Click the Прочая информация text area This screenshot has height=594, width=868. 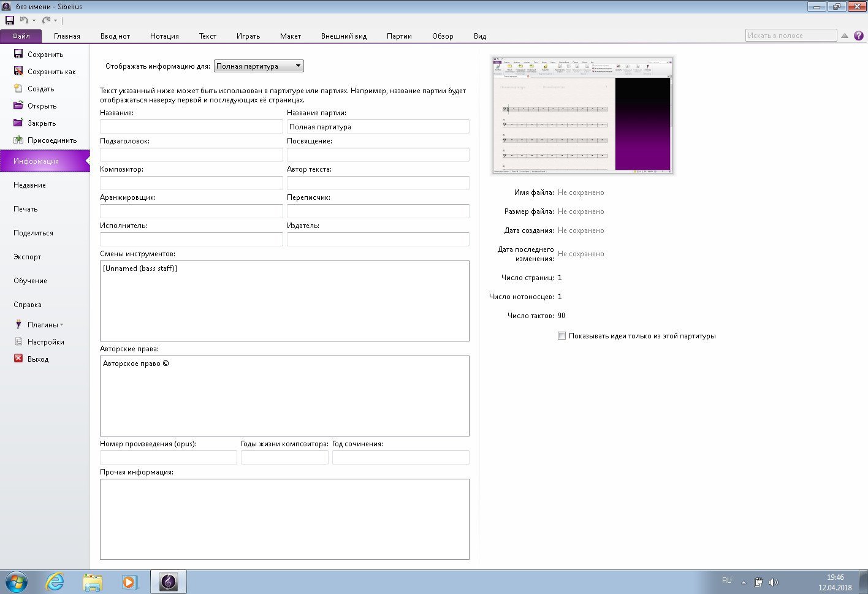pos(284,519)
